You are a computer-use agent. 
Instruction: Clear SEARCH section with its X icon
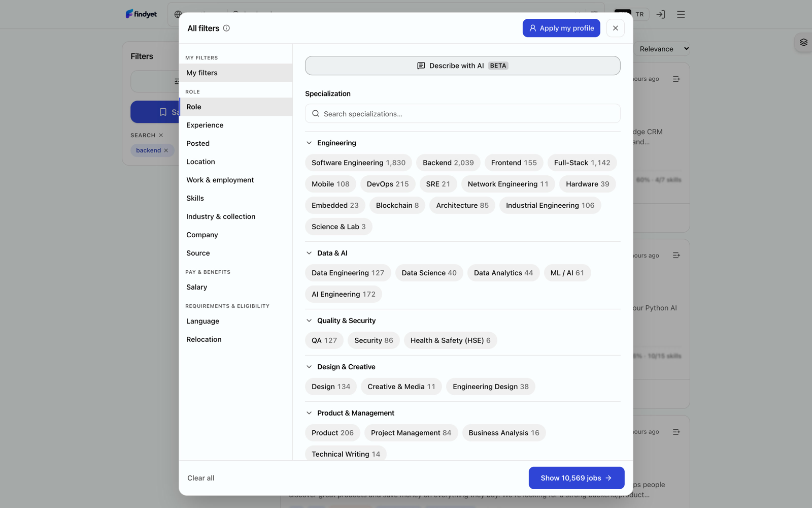161,135
